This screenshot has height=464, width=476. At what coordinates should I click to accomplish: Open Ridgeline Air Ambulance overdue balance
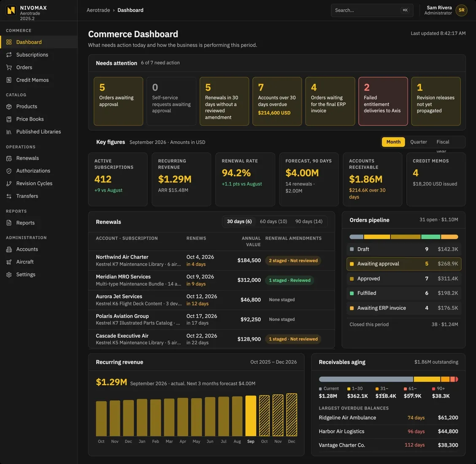[x=388, y=418]
